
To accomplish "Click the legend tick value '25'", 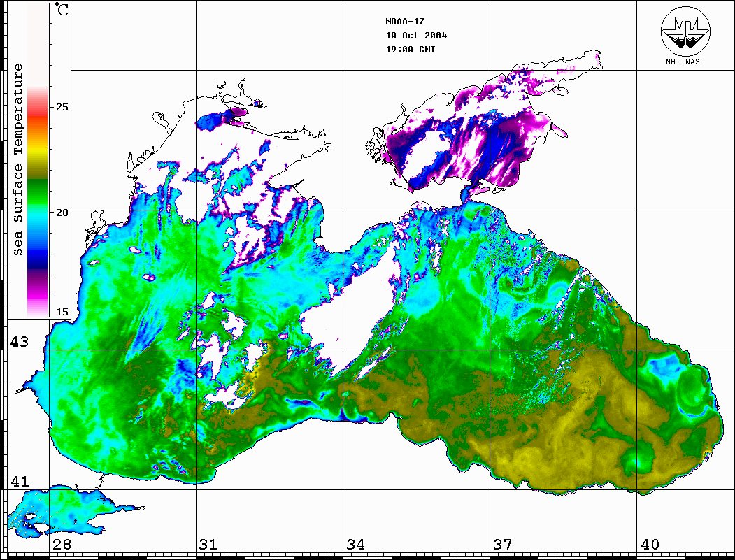I will coord(62,107).
